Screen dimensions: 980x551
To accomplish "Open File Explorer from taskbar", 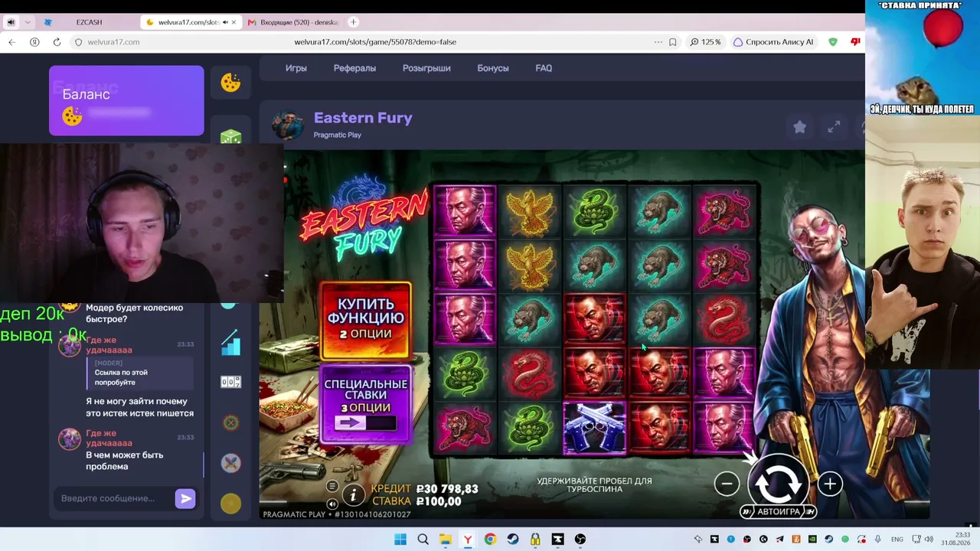I will [x=445, y=540].
